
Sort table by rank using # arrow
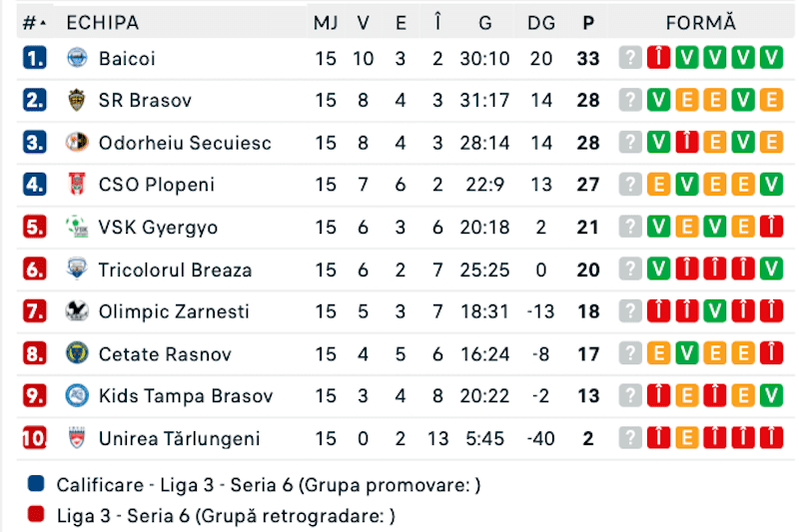35,23
